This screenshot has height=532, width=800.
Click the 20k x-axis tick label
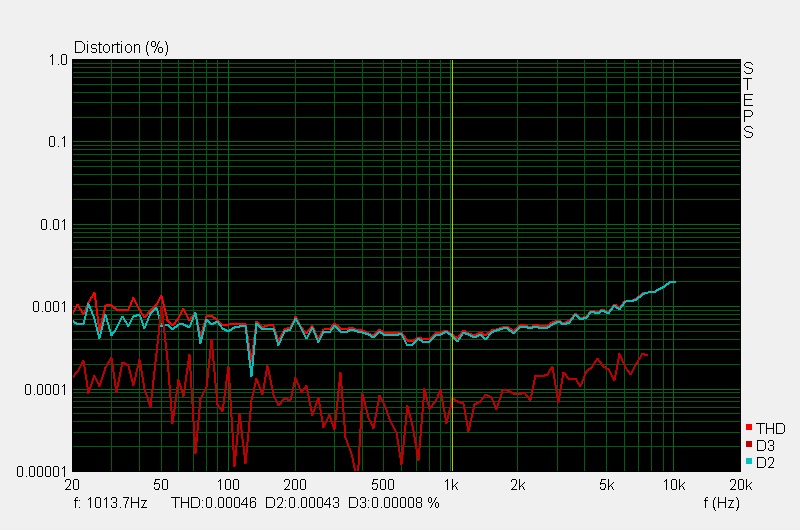click(741, 485)
